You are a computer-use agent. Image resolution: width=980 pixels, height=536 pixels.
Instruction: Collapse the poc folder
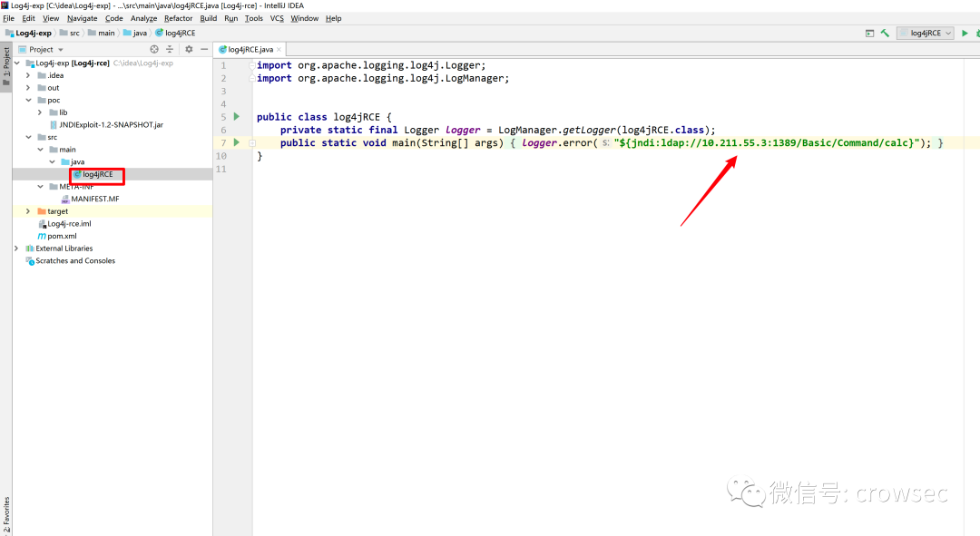click(x=28, y=100)
